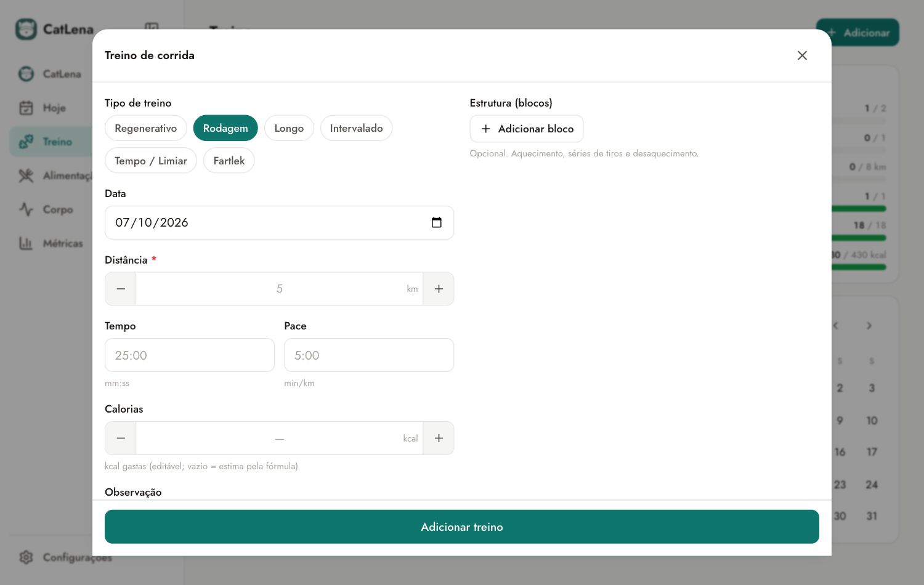Select the Rodagem workout type
924x585 pixels.
pos(225,128)
